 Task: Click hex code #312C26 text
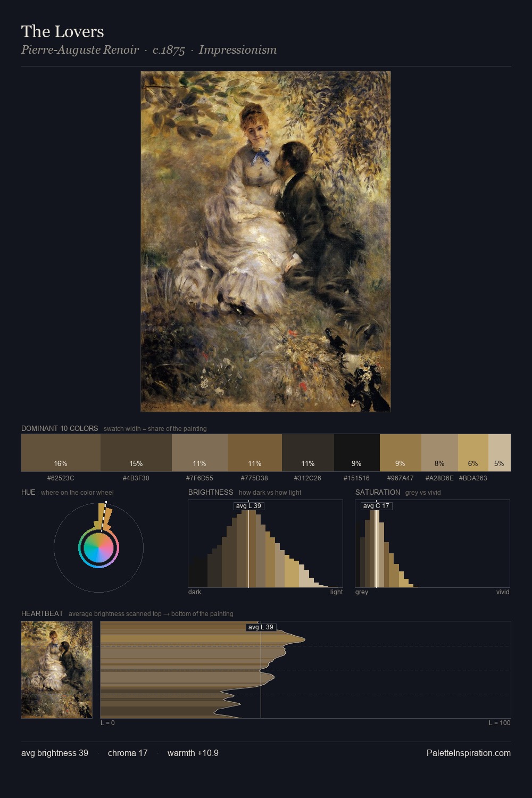pyautogui.click(x=307, y=478)
